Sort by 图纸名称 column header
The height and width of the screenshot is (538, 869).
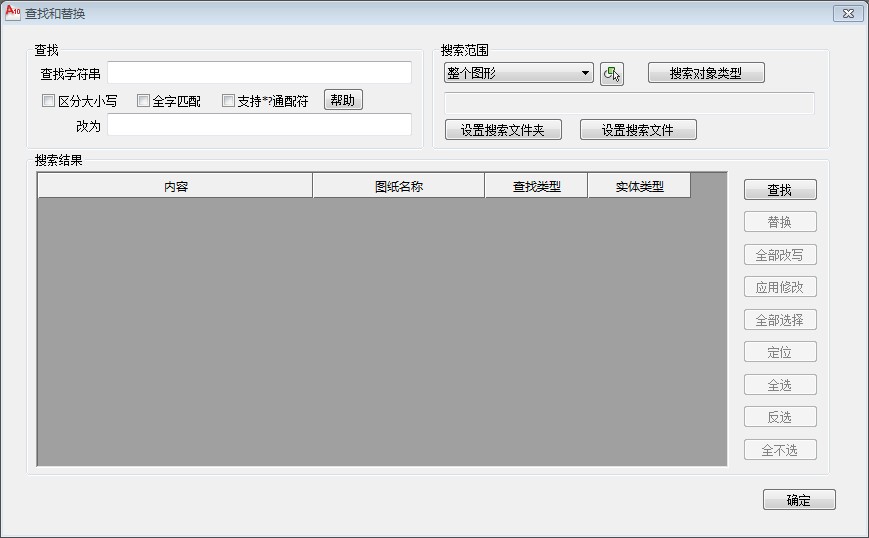point(398,186)
